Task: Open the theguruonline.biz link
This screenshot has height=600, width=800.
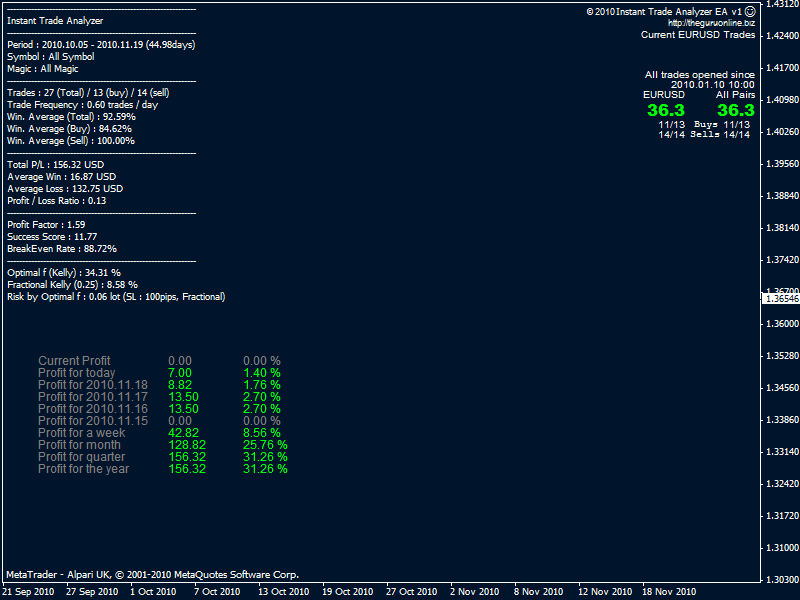Action: [711, 23]
